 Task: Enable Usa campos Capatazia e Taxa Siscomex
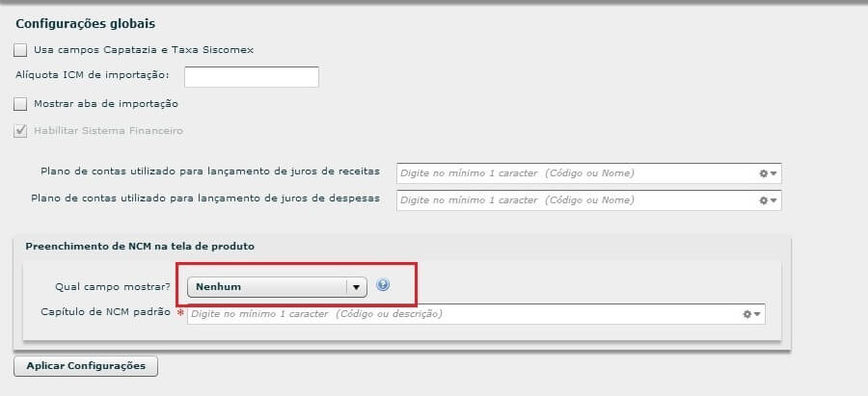[x=20, y=50]
